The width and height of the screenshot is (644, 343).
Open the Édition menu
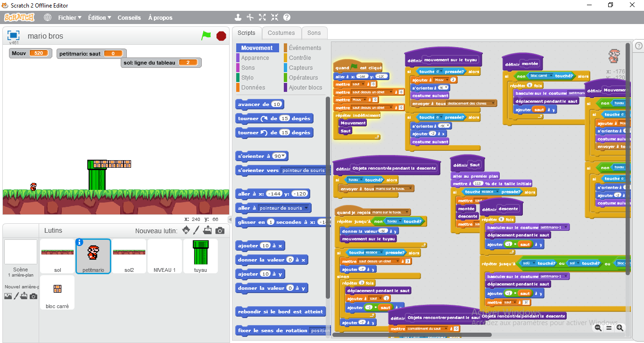tap(99, 17)
